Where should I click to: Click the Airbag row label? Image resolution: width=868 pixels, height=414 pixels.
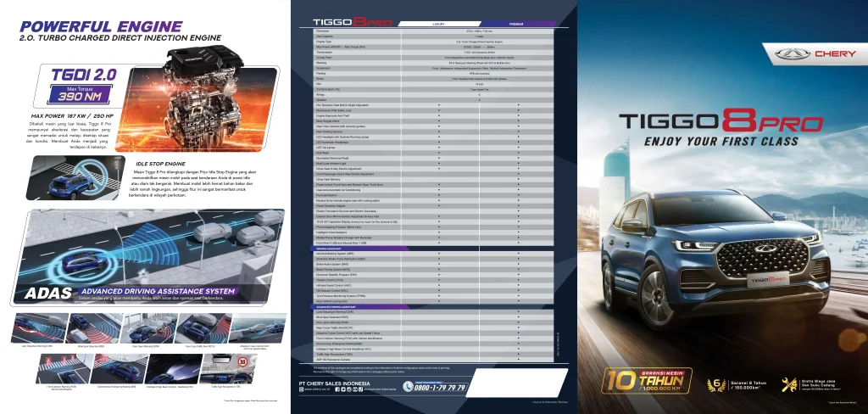tap(320, 94)
